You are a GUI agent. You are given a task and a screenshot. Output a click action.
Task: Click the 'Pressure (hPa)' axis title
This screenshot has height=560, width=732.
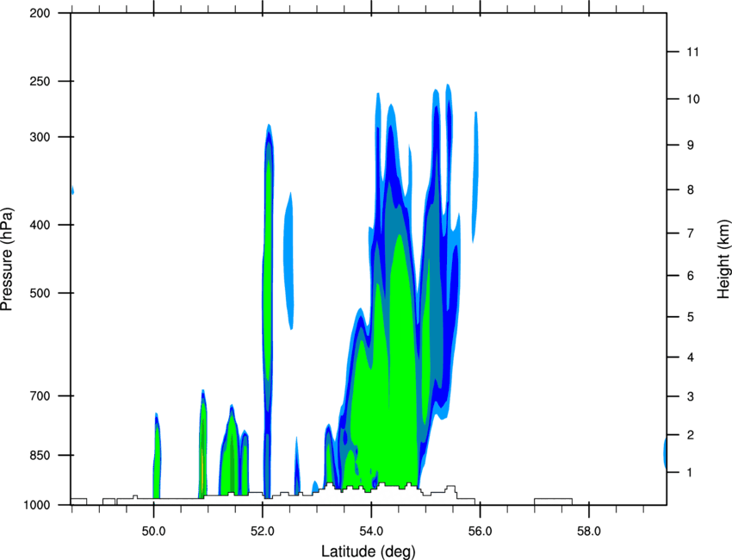click(x=7, y=259)
